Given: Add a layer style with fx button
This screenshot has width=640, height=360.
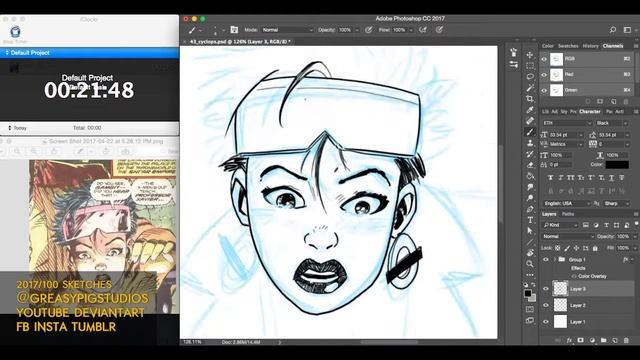Looking at the screenshot, I should pyautogui.click(x=569, y=340).
